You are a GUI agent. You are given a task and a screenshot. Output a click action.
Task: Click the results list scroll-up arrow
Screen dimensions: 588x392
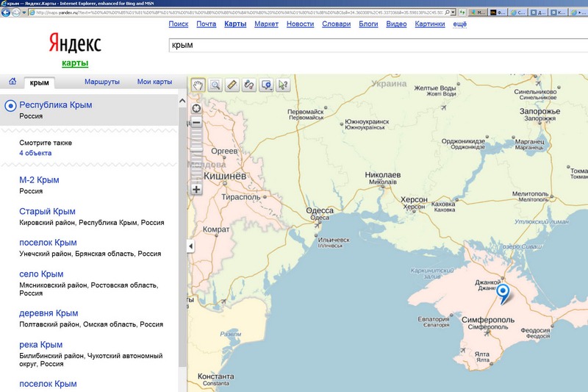(182, 101)
